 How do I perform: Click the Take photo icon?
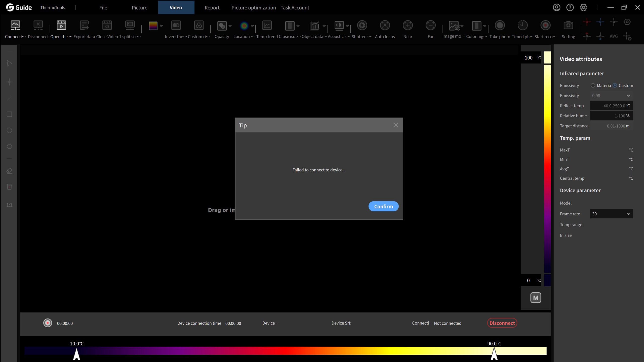point(500,26)
